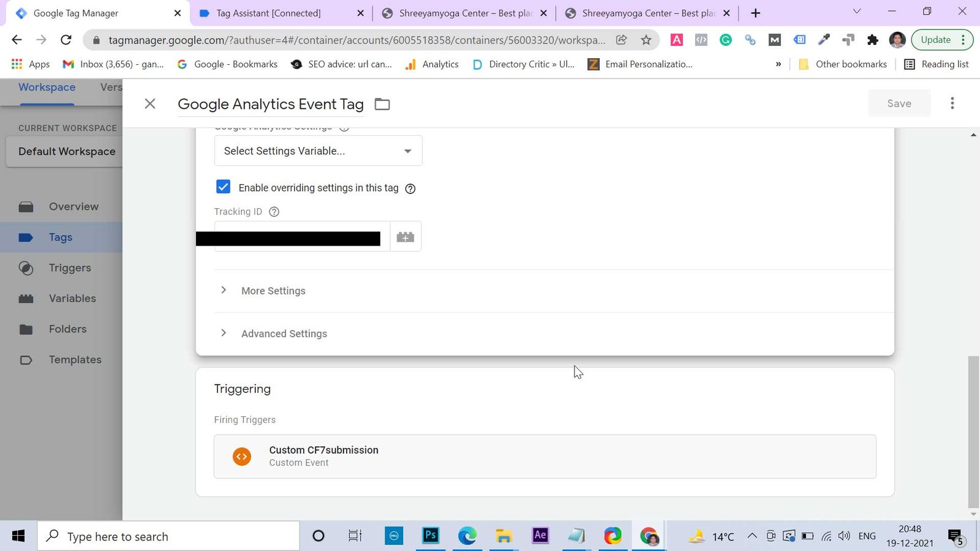
Task: Open Analytics bookmark
Action: [x=432, y=64]
